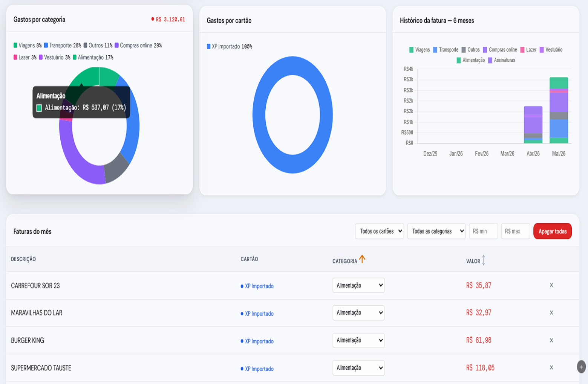
Task: Toggle Assinaturas series in the history chart legend
Action: pos(501,60)
